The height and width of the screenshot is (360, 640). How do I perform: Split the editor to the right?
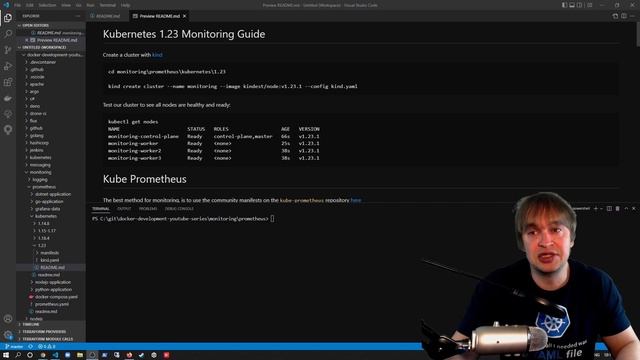tap(624, 16)
